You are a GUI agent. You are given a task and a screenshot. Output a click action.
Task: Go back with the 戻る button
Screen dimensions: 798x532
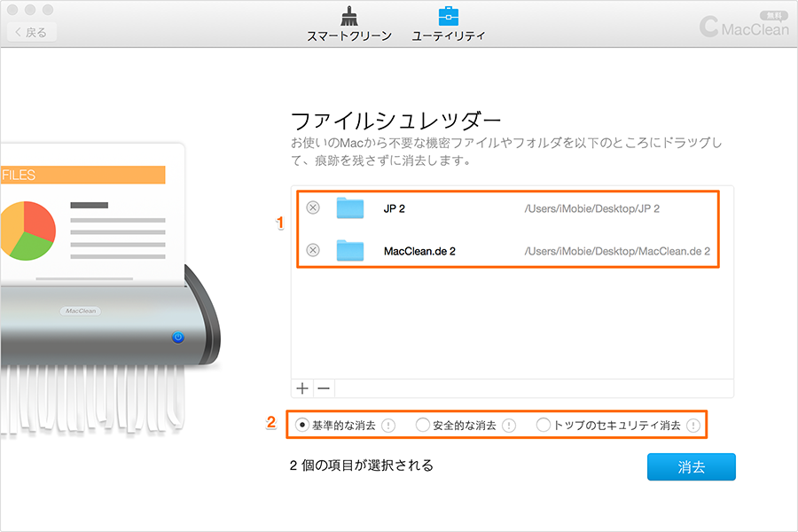[x=32, y=32]
